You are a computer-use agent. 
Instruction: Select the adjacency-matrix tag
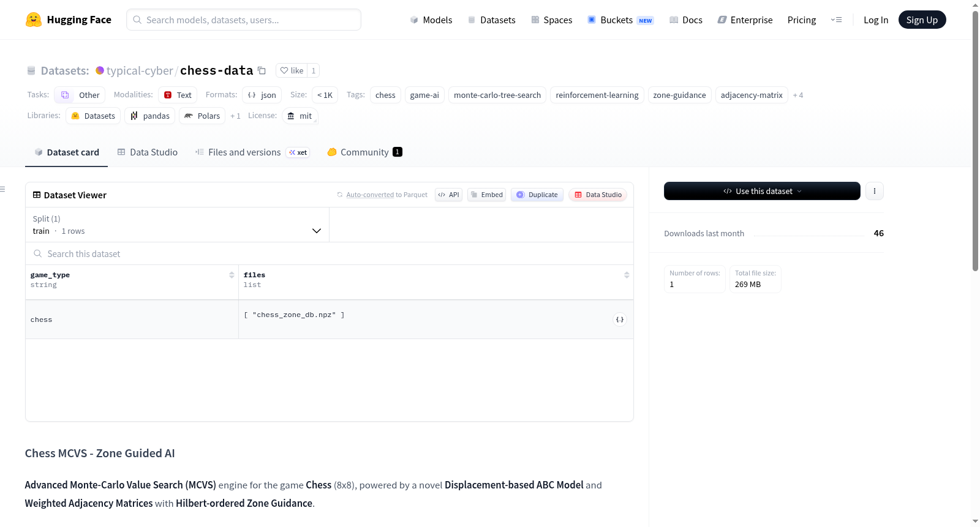click(752, 95)
